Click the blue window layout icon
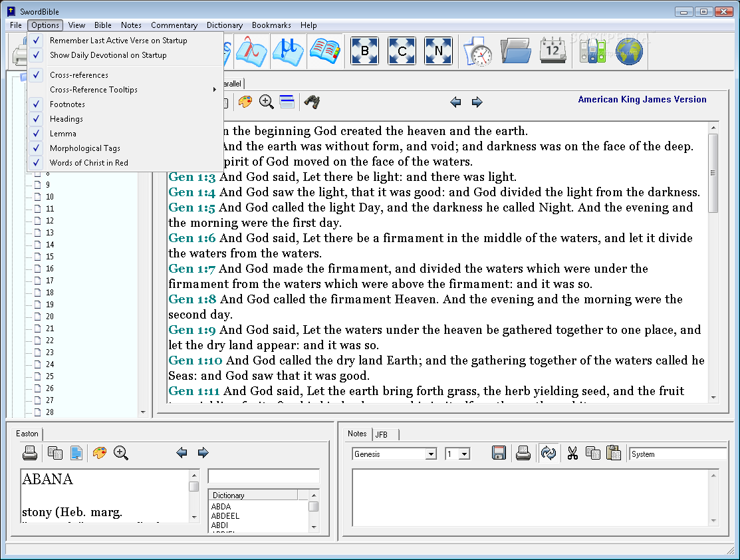This screenshot has width=740, height=560. tap(287, 102)
